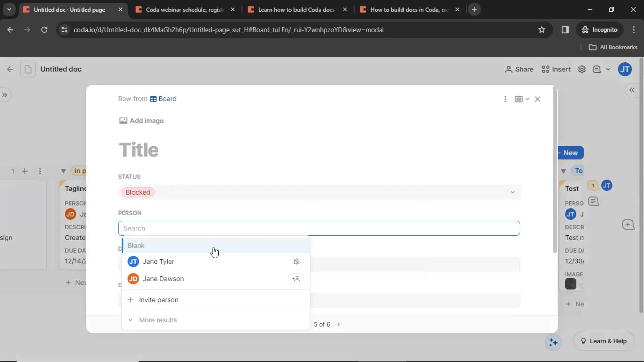The width and height of the screenshot is (644, 362).
Task: Click the add image icon
Action: 123,121
